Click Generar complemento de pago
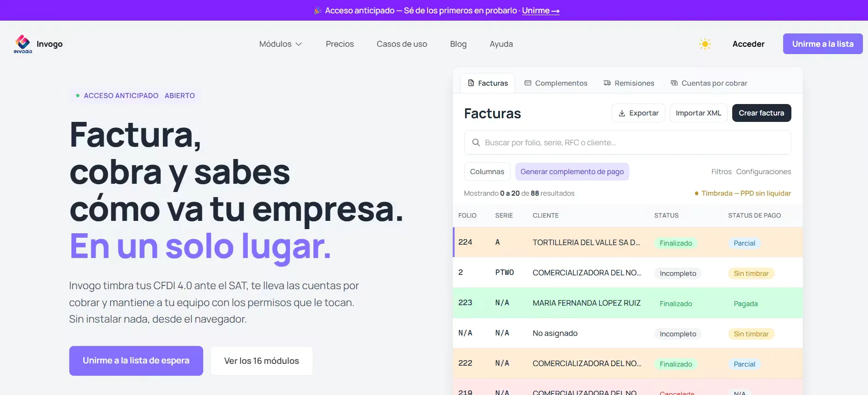868x395 pixels. coord(572,171)
